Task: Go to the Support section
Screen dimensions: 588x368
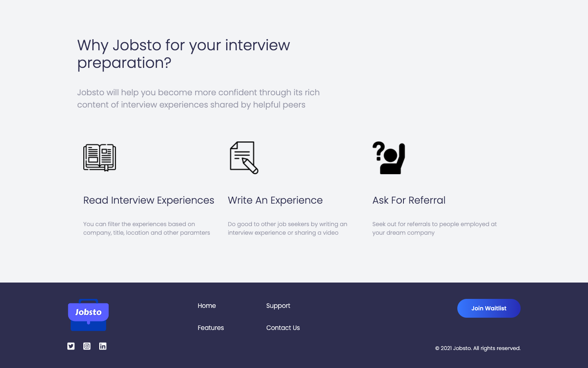Action: (278, 305)
